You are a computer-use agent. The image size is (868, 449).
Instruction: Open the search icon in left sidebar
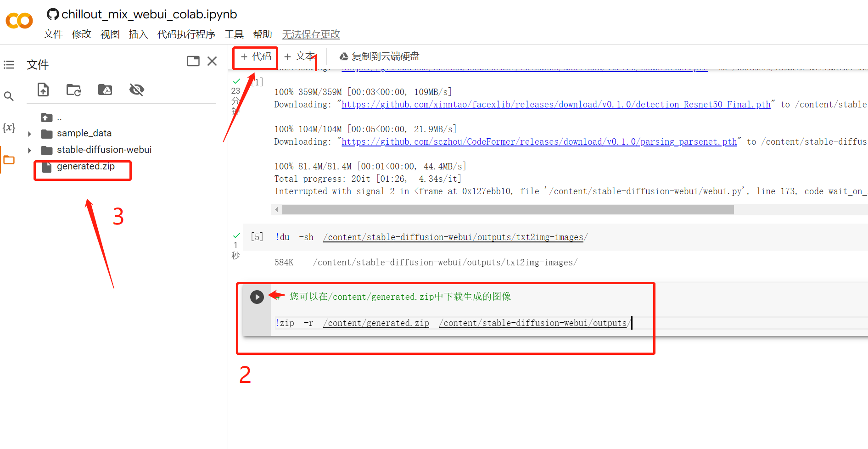point(9,96)
